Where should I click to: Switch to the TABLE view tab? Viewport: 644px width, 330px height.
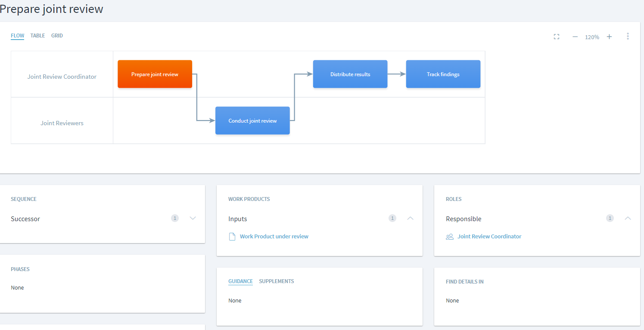tap(37, 36)
